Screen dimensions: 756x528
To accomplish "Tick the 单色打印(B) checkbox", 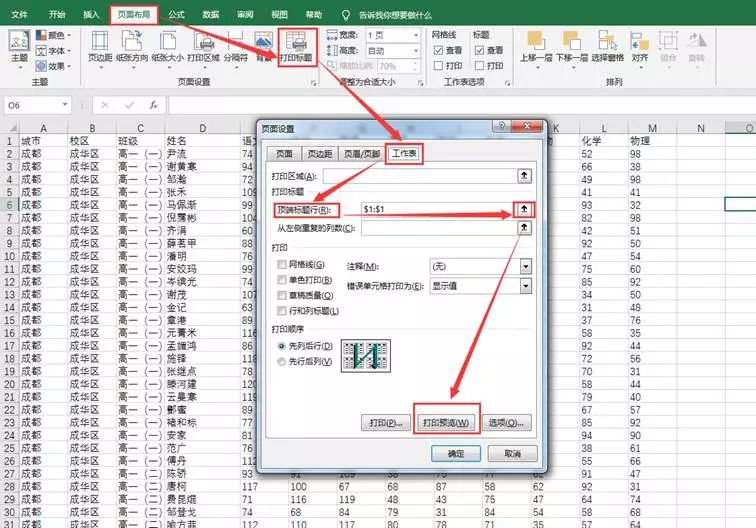I will click(282, 280).
